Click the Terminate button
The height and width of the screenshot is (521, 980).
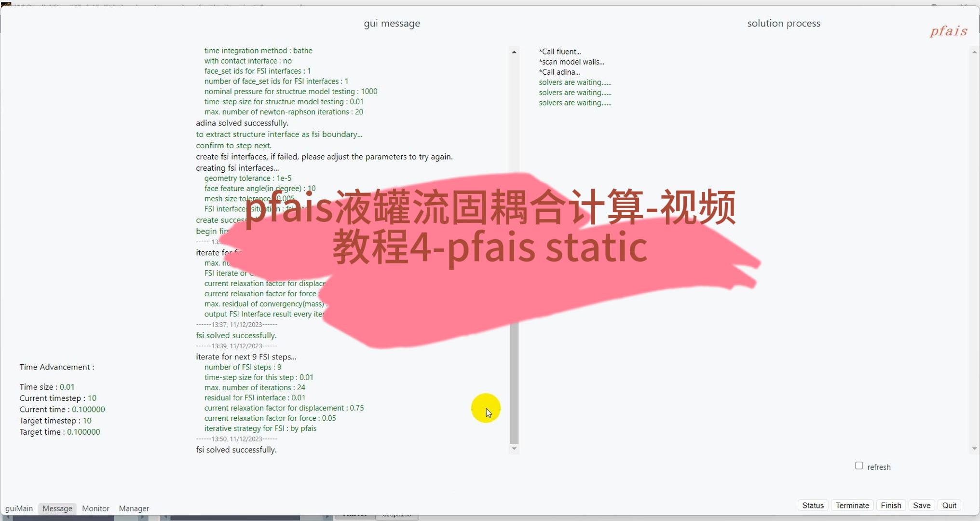852,505
